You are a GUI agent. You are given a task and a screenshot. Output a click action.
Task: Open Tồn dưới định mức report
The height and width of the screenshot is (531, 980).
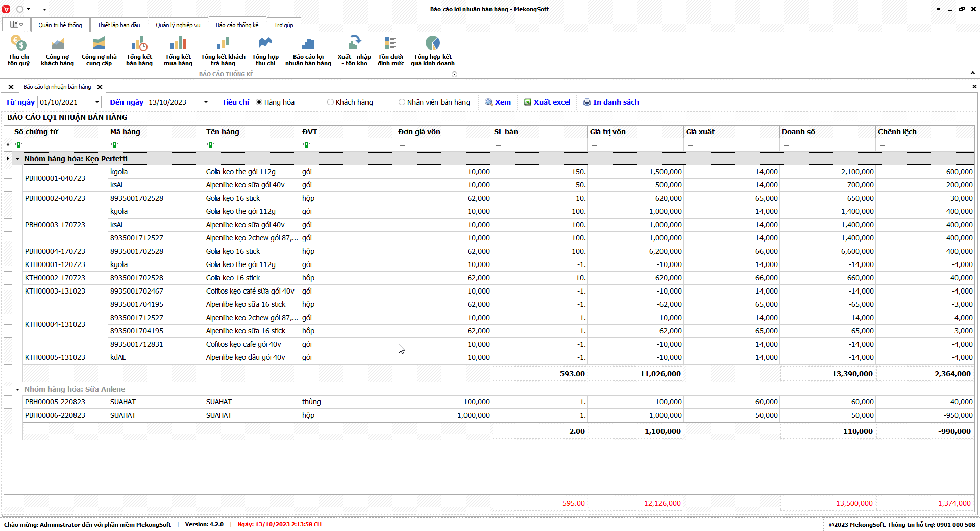click(390, 51)
